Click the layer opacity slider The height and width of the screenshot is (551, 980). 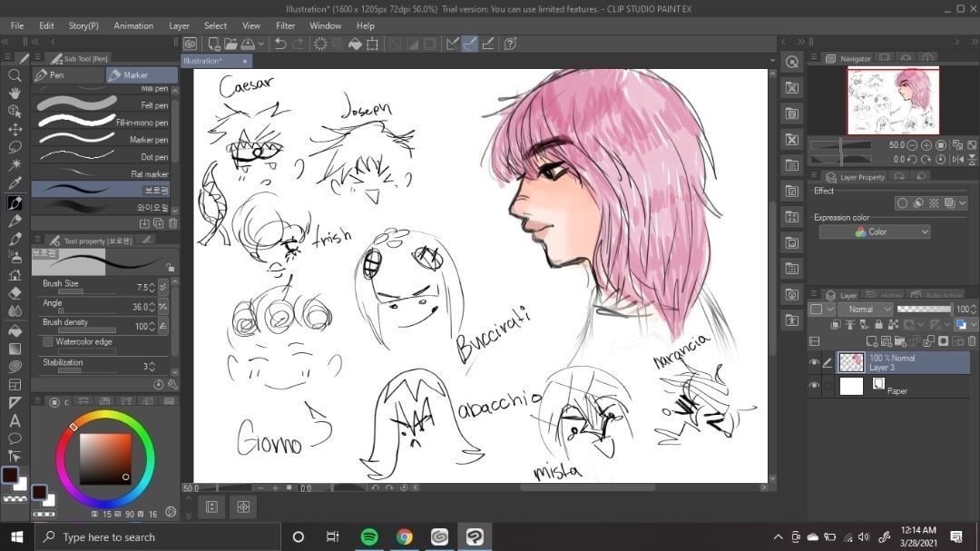click(x=924, y=309)
